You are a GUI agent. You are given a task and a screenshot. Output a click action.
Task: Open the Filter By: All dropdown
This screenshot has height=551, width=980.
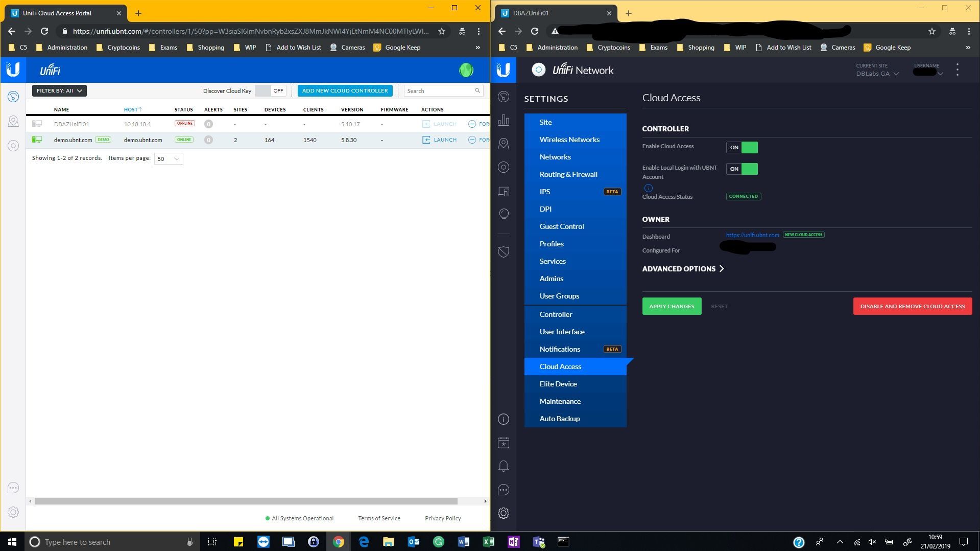(x=59, y=91)
